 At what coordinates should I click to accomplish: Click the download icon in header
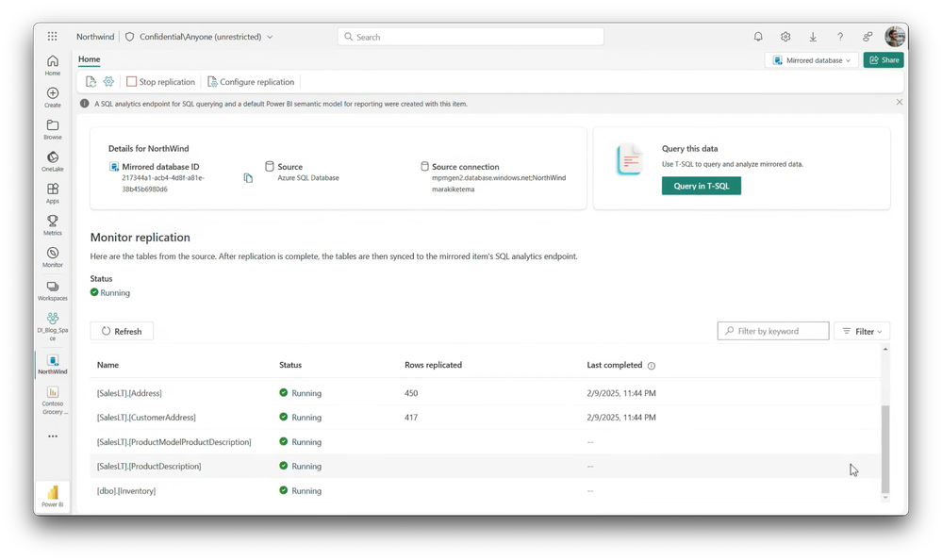[x=813, y=37]
